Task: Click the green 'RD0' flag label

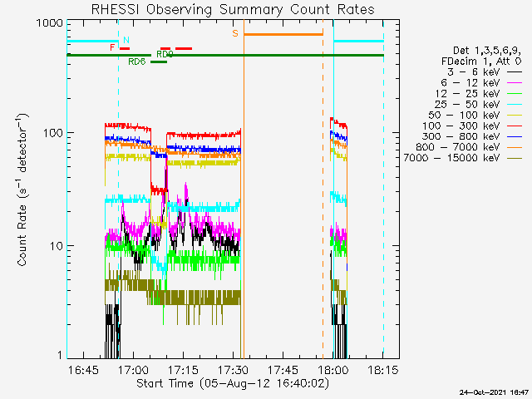Action: 165,54
